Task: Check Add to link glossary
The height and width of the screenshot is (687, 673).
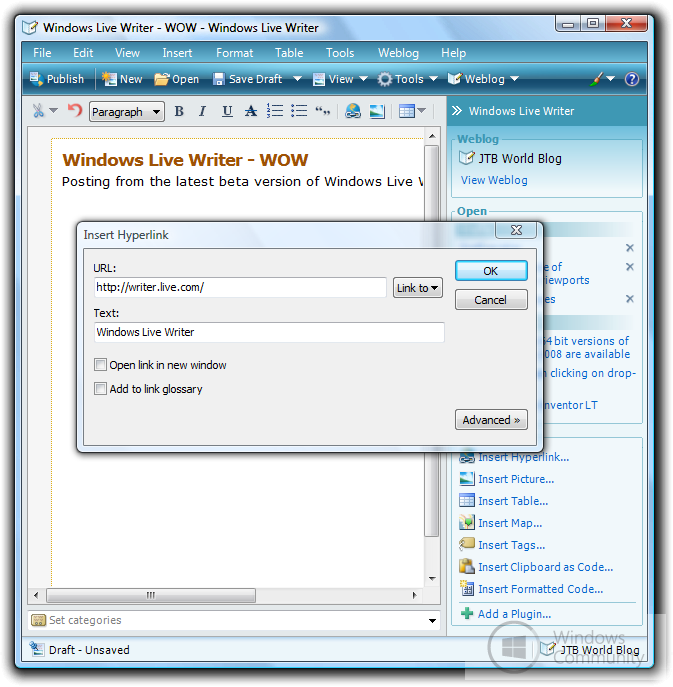Action: tap(101, 389)
